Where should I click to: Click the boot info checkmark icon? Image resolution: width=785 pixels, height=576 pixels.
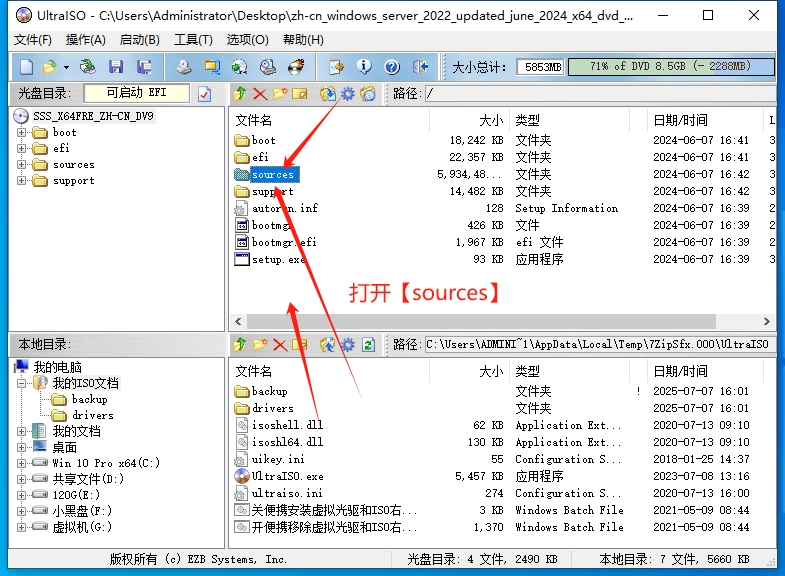point(205,94)
